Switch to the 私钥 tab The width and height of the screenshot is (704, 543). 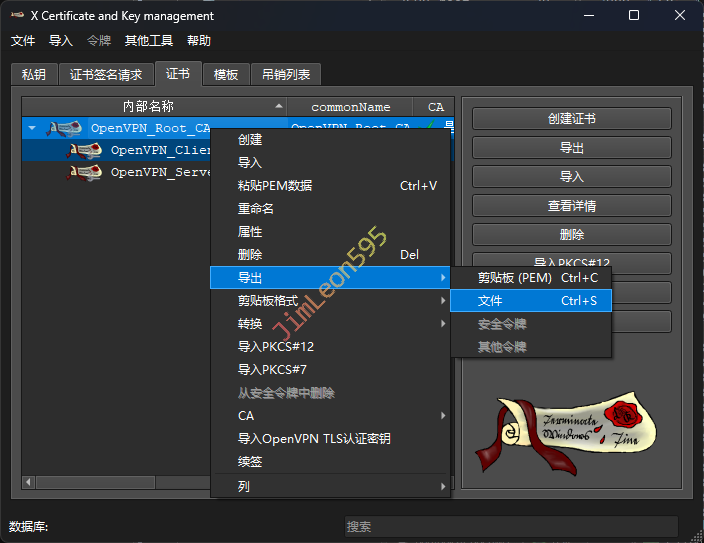(x=34, y=75)
